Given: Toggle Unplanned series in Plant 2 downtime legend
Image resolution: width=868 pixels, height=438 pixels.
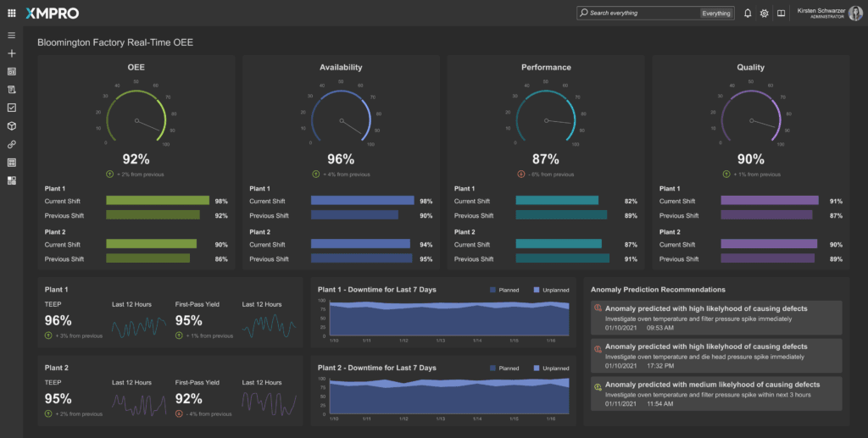Looking at the screenshot, I should click(551, 369).
